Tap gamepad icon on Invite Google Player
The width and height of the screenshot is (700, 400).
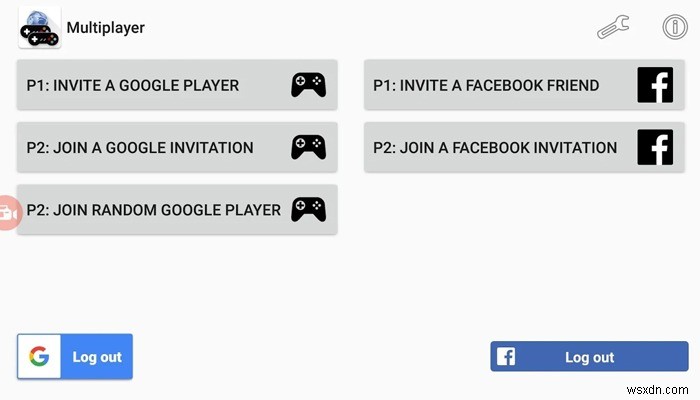click(308, 85)
